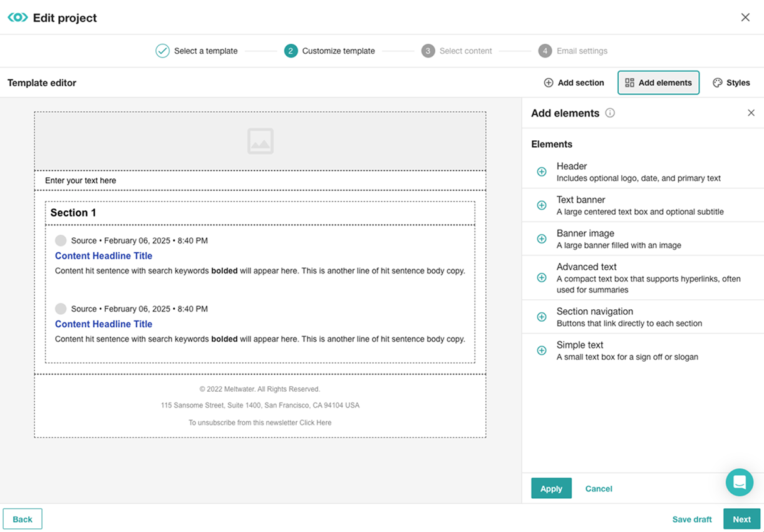Click the Cancel link in panel
Image resolution: width=764 pixels, height=532 pixels.
(599, 489)
